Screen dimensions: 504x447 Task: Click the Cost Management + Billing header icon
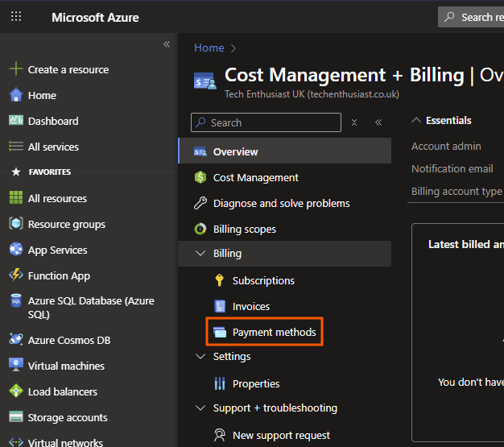click(204, 81)
